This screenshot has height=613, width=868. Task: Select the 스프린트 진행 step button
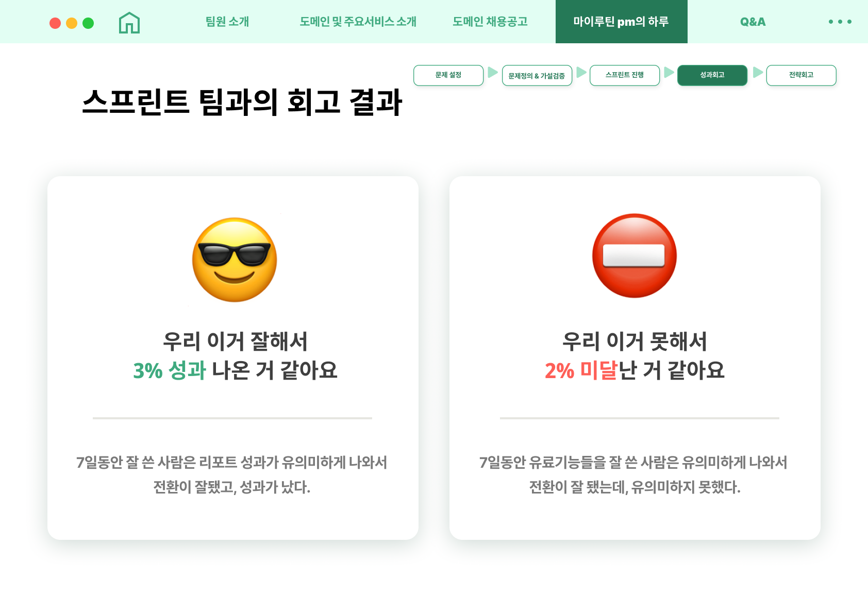pos(625,75)
